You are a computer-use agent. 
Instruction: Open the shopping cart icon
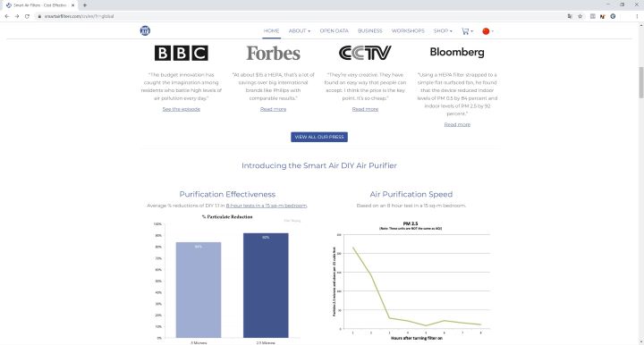point(465,31)
